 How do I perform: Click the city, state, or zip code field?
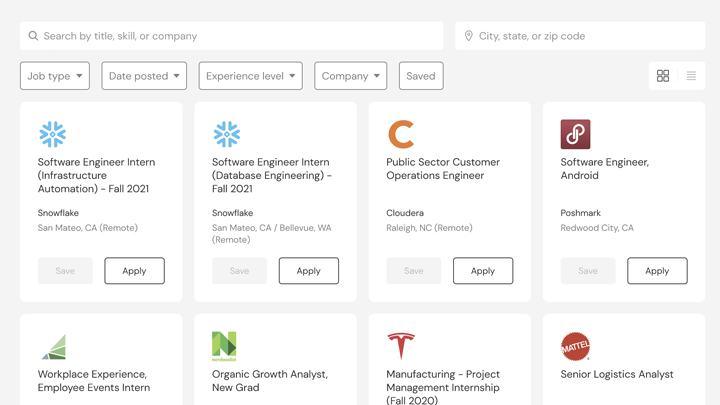point(580,36)
